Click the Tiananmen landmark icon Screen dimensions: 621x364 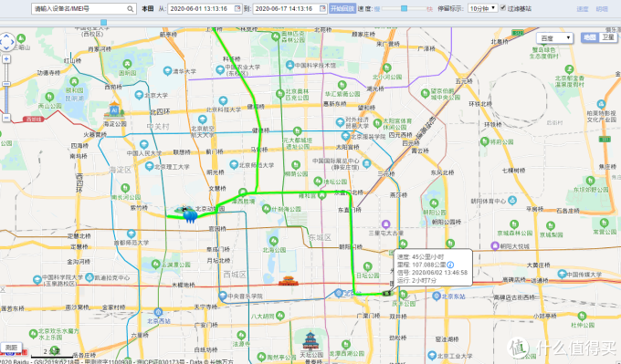[289, 281]
